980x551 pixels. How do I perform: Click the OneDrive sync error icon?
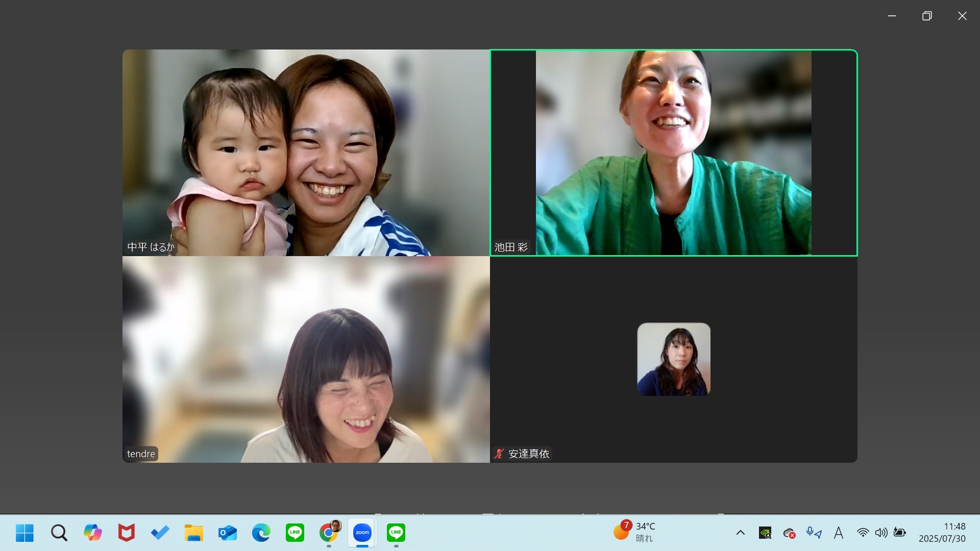pyautogui.click(x=789, y=533)
